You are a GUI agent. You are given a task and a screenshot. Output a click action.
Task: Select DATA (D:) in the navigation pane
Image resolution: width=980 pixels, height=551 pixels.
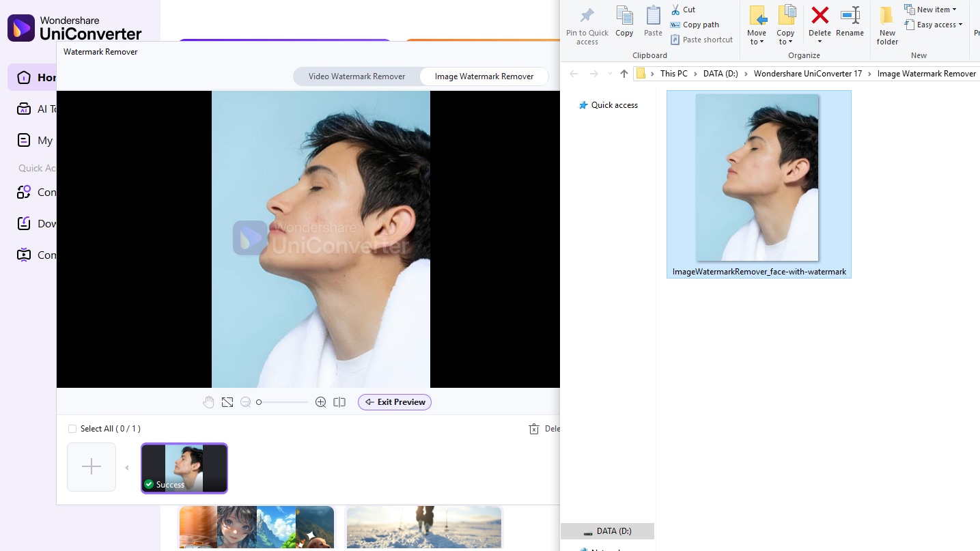[x=607, y=531]
